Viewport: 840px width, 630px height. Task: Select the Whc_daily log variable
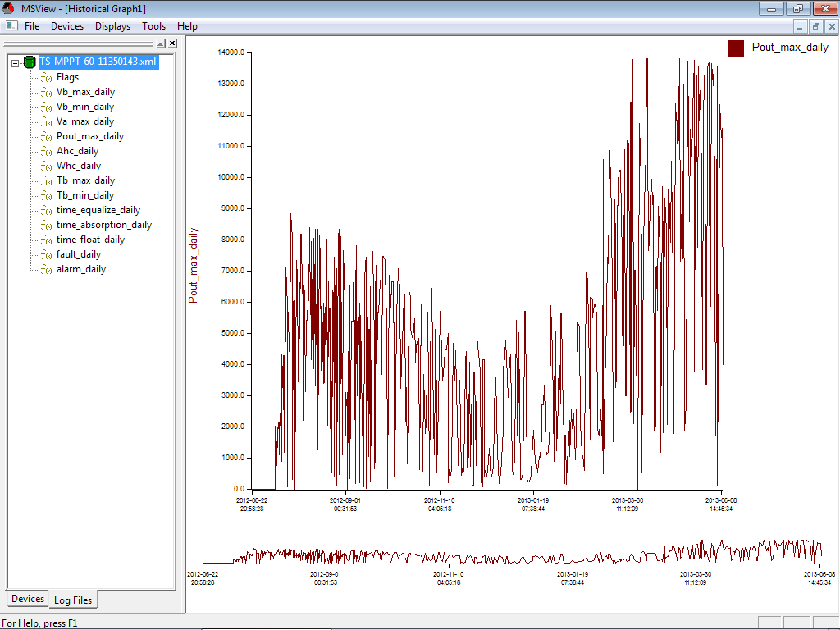click(79, 166)
